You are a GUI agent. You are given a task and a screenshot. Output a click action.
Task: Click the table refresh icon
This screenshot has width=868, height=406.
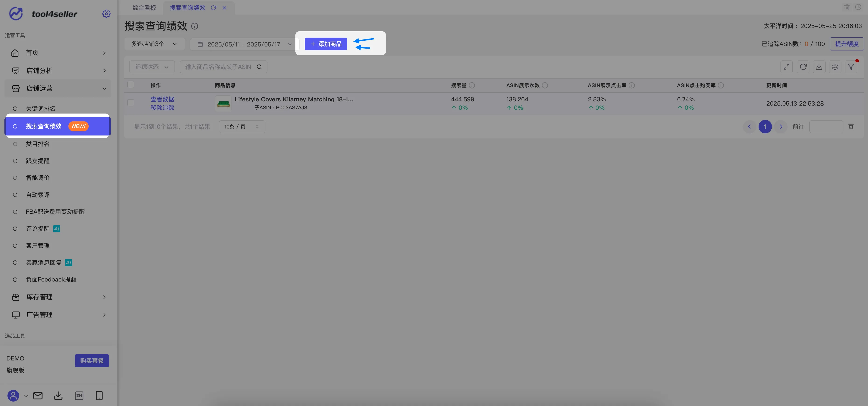point(803,67)
